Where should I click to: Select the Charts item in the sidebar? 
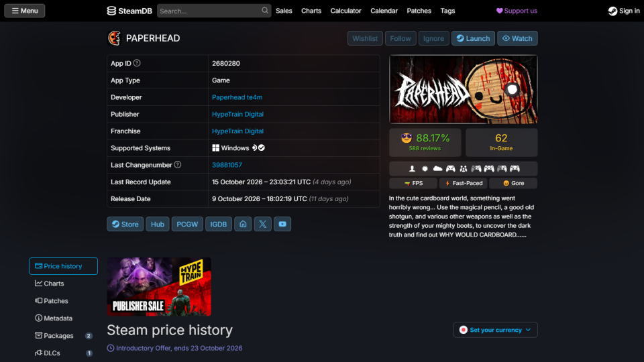[63, 284]
